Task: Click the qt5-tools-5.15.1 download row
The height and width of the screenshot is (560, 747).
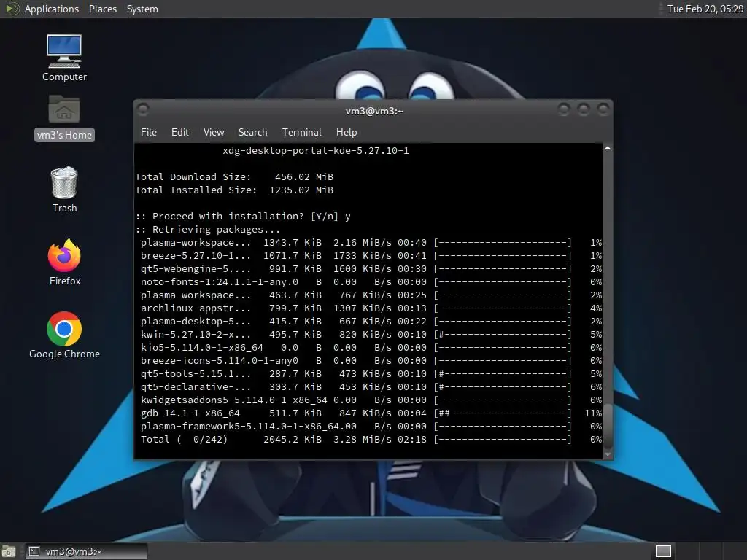Action: click(371, 374)
